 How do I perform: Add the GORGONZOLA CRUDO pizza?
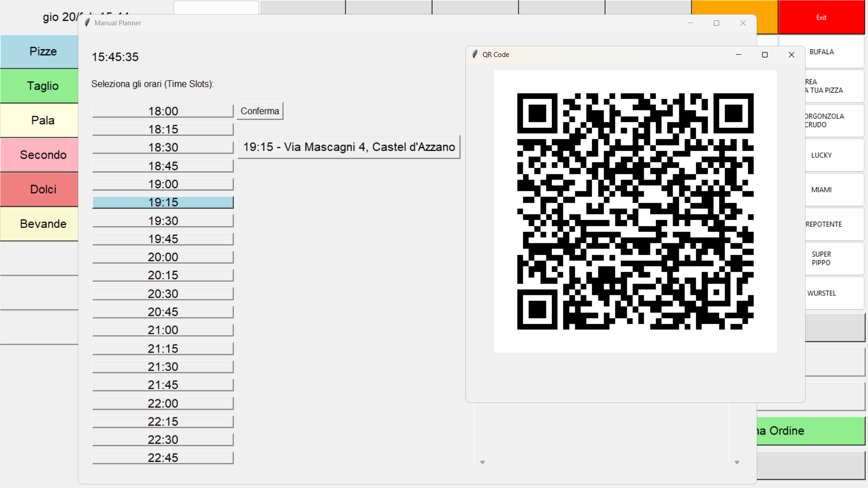point(835,120)
